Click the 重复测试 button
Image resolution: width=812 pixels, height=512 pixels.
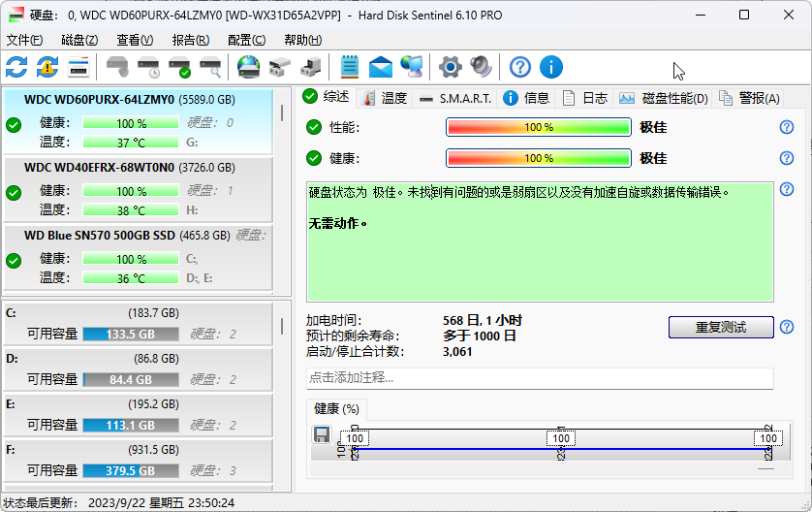pyautogui.click(x=721, y=327)
